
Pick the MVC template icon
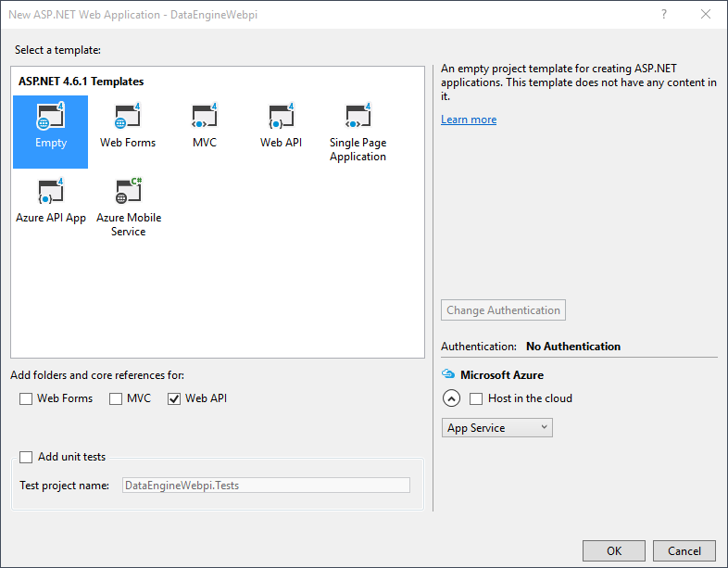[x=204, y=117]
